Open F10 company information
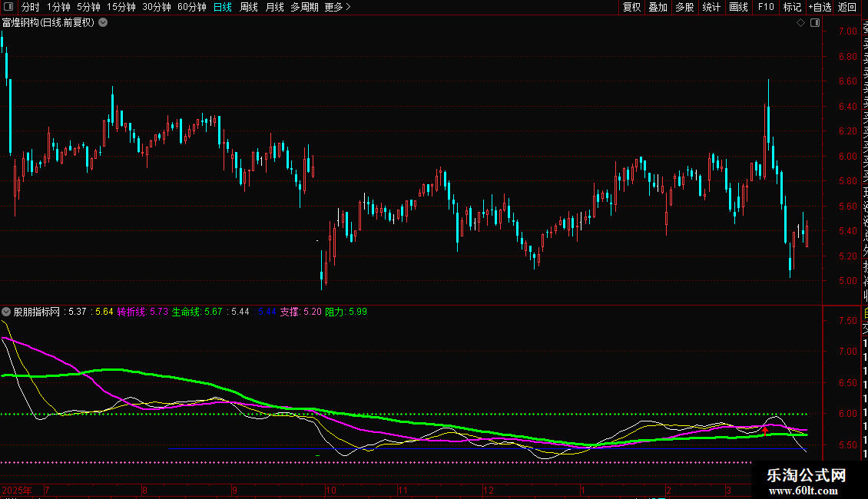Screen dimensions: 868x499 (766, 7)
